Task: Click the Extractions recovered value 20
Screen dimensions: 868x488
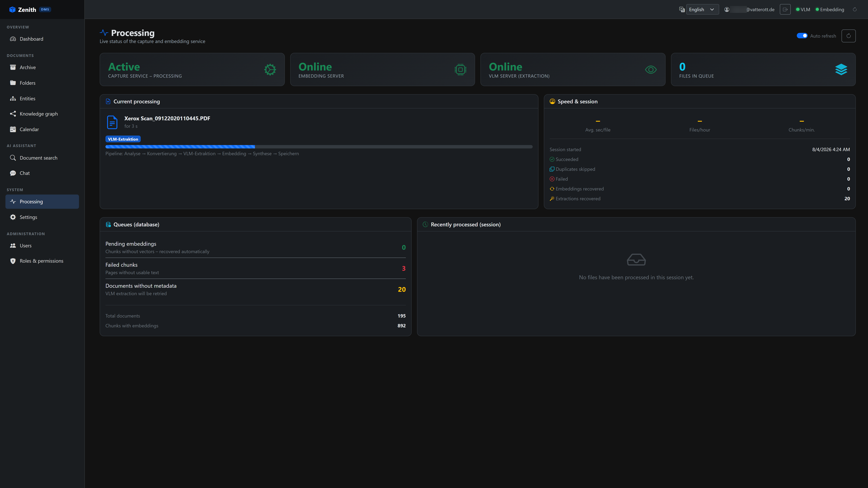Action: coord(847,199)
